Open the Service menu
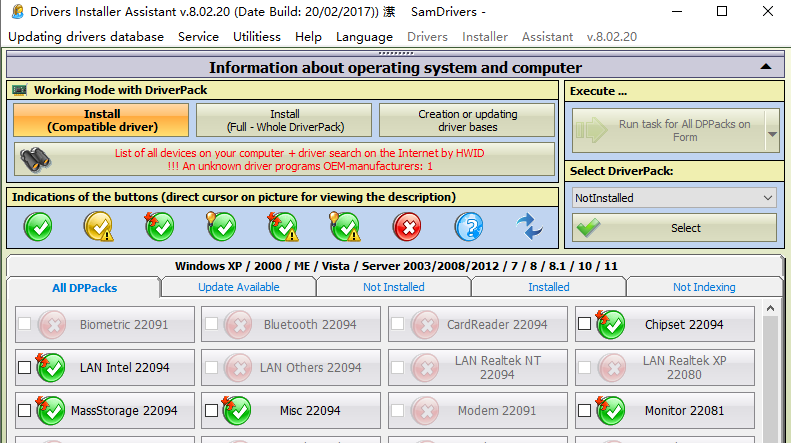The width and height of the screenshot is (791, 443). (x=198, y=37)
